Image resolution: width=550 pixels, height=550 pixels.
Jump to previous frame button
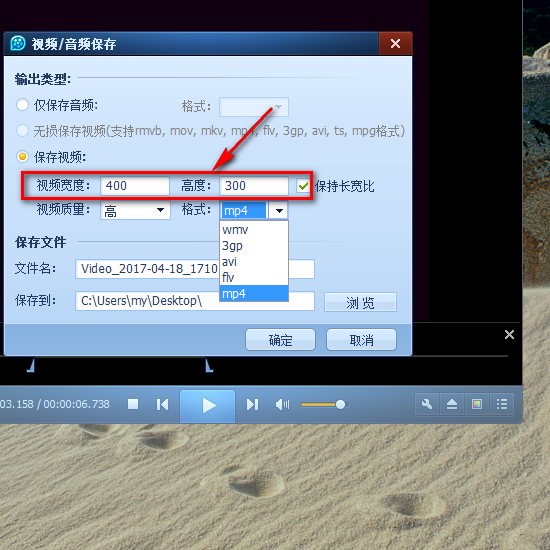pos(162,404)
